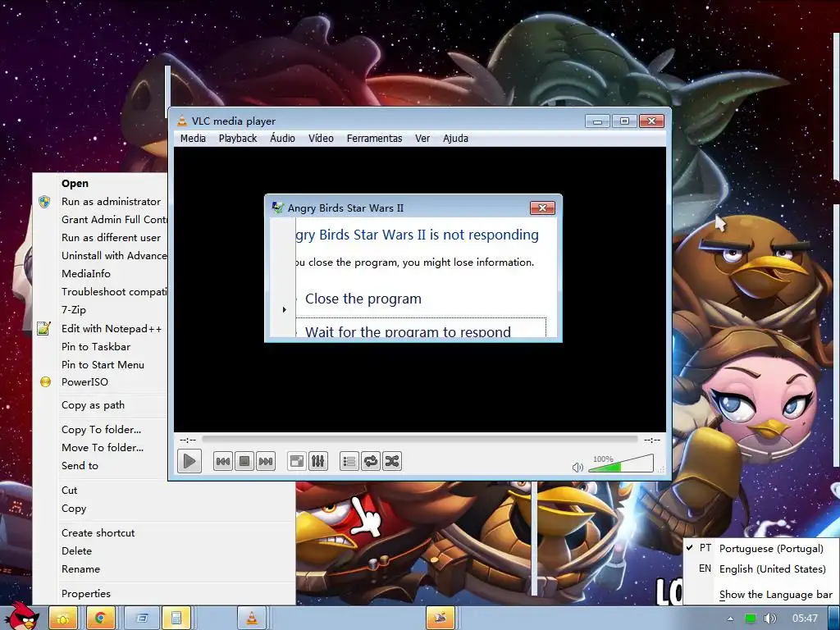Toggle VLC loop repeat mode
This screenshot has width=840, height=630.
[371, 461]
